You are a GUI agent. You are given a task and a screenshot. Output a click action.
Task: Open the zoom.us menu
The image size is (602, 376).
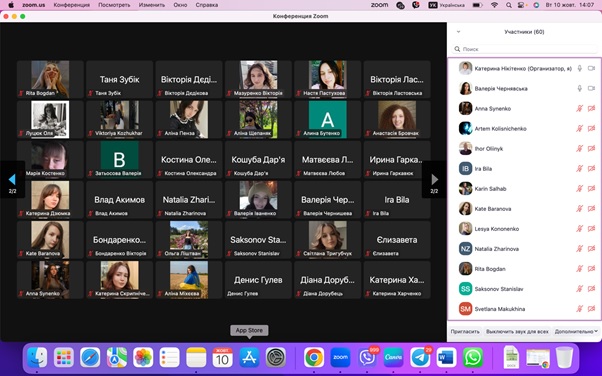[34, 5]
